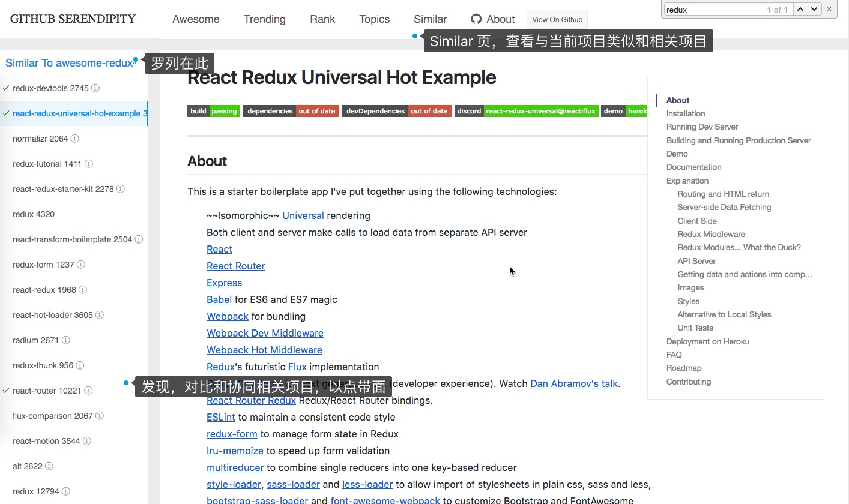Image resolution: width=849 pixels, height=504 pixels.
Task: Click the info icon beside react-motion 3544
Action: click(x=87, y=441)
